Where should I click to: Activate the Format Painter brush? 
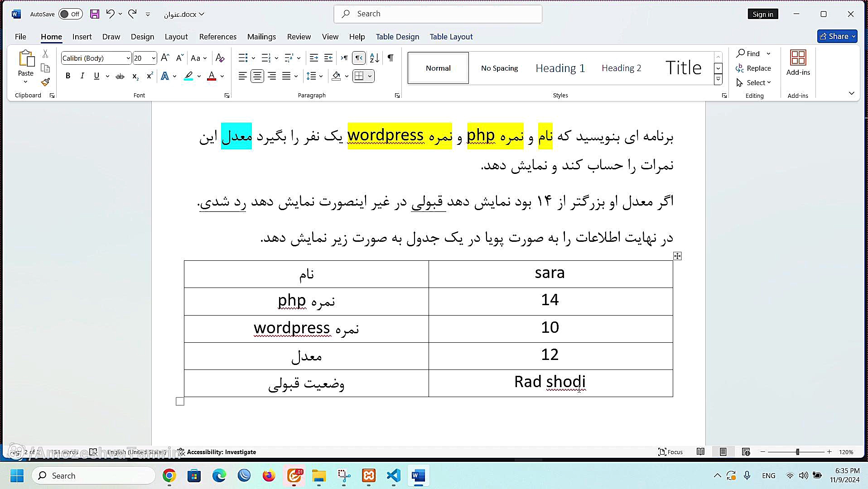pyautogui.click(x=45, y=82)
